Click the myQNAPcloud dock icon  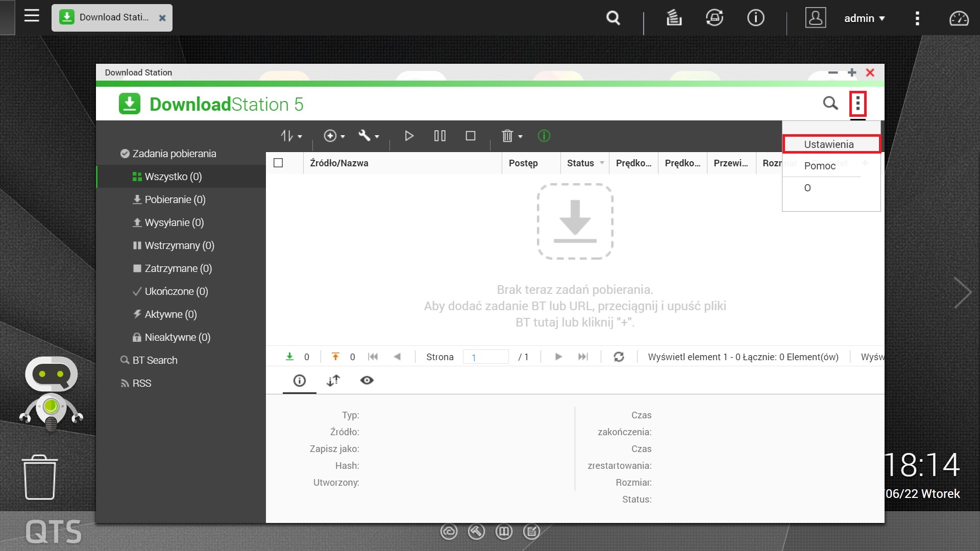(x=449, y=532)
